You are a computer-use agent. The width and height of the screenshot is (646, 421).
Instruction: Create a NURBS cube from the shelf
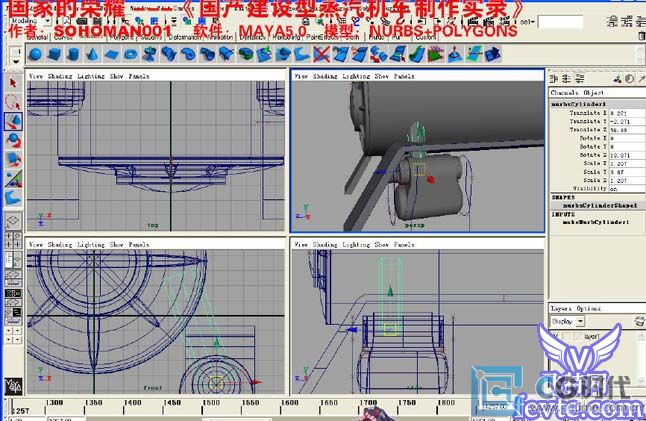[54, 54]
